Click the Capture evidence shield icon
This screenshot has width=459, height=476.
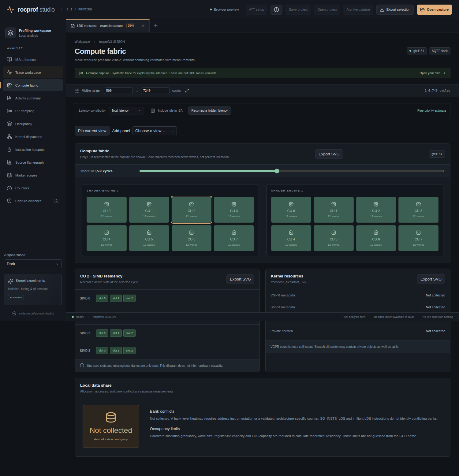pos(9,201)
